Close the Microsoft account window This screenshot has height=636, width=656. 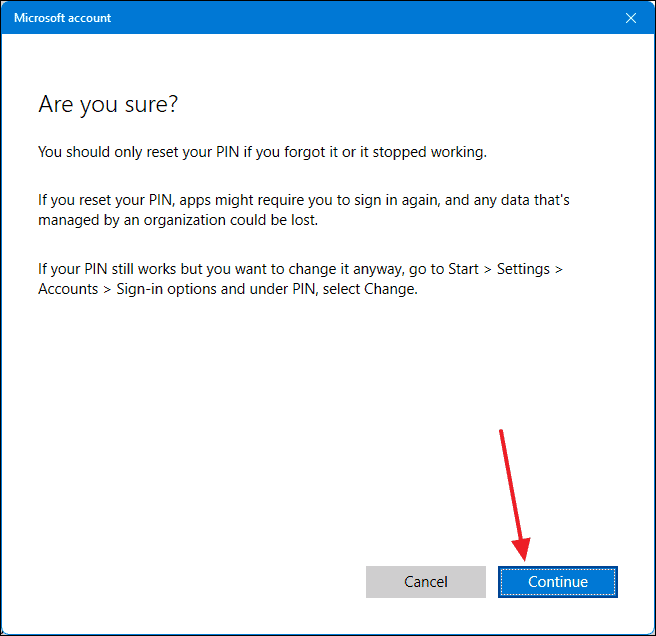click(630, 18)
